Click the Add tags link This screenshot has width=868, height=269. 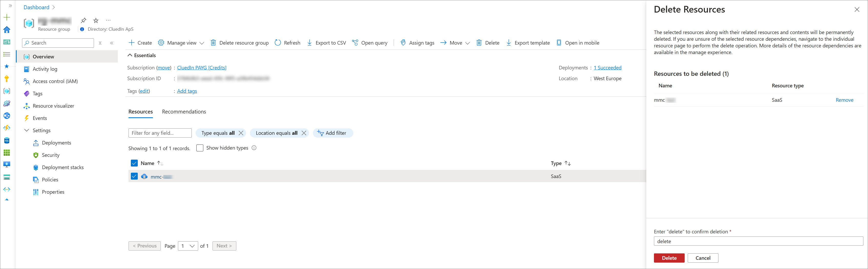pos(187,91)
